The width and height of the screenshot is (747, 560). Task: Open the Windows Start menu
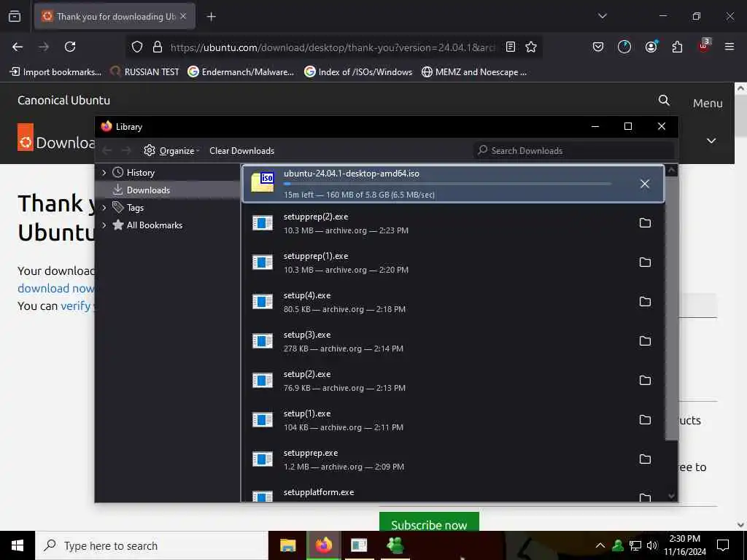point(18,545)
